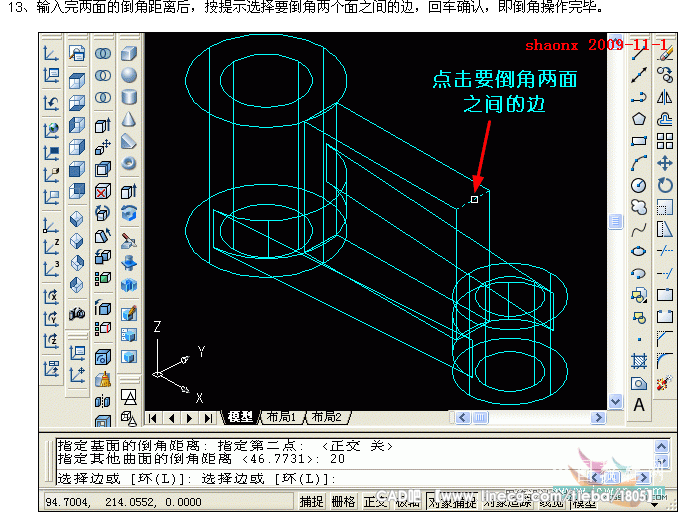
Task: Click the Camera view icon
Action: (x=77, y=313)
